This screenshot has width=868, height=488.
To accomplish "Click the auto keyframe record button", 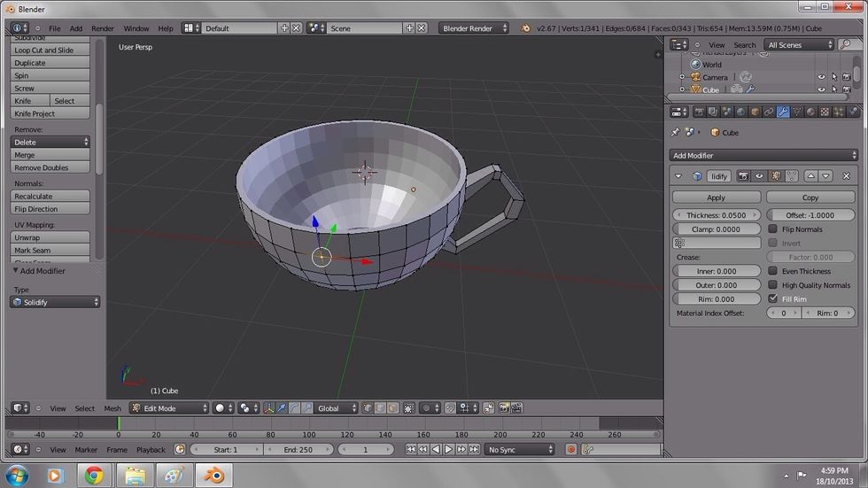I will [x=571, y=450].
